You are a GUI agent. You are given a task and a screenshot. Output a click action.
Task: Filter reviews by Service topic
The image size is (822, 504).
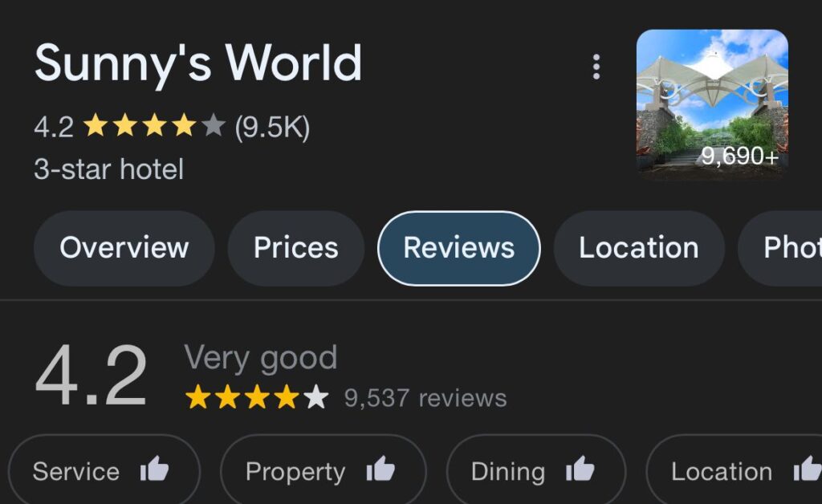tap(104, 470)
